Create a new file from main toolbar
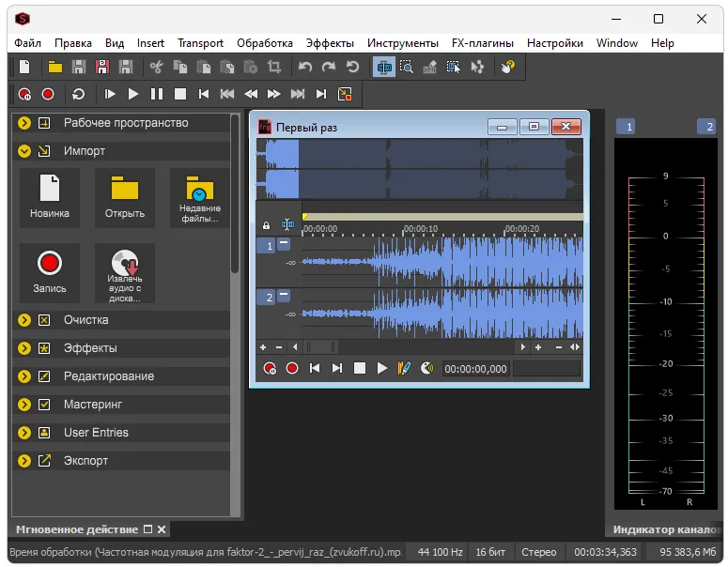 (x=24, y=67)
